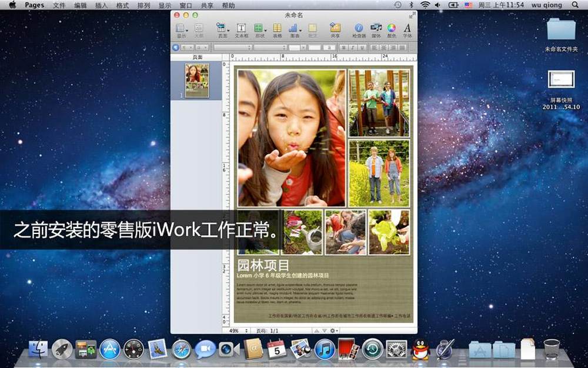The image size is (588, 368).
Task: Open the 未命名文件夹 desktop folder
Action: pyautogui.click(x=561, y=35)
